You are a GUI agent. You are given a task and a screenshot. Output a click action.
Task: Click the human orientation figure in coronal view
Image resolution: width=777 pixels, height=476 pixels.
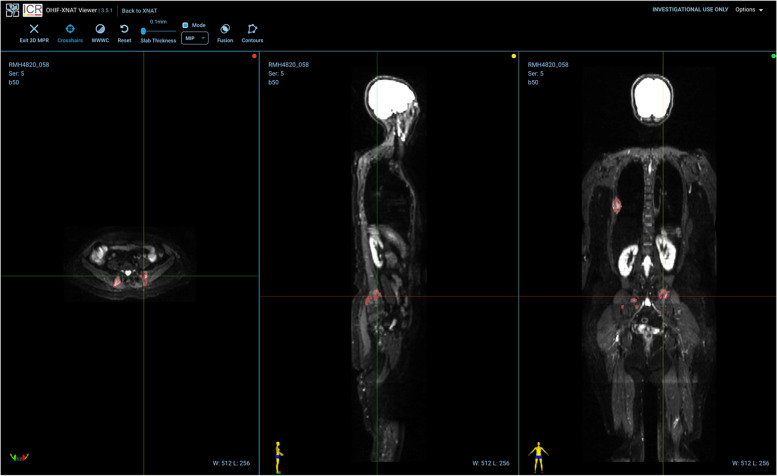538,453
